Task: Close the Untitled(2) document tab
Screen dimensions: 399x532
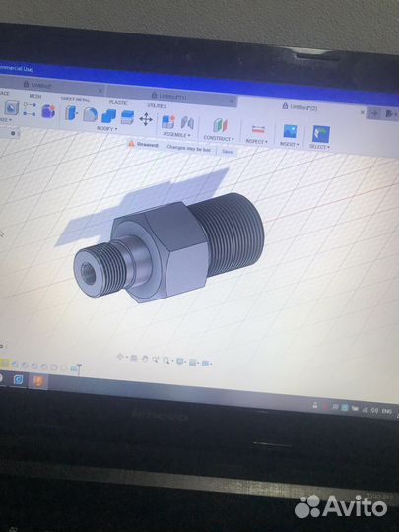Action: [x=362, y=112]
